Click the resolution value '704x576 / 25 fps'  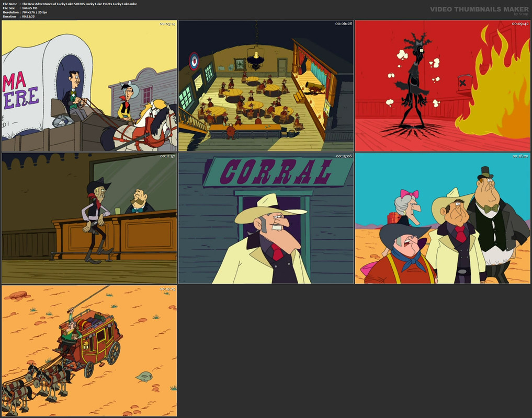pyautogui.click(x=35, y=12)
